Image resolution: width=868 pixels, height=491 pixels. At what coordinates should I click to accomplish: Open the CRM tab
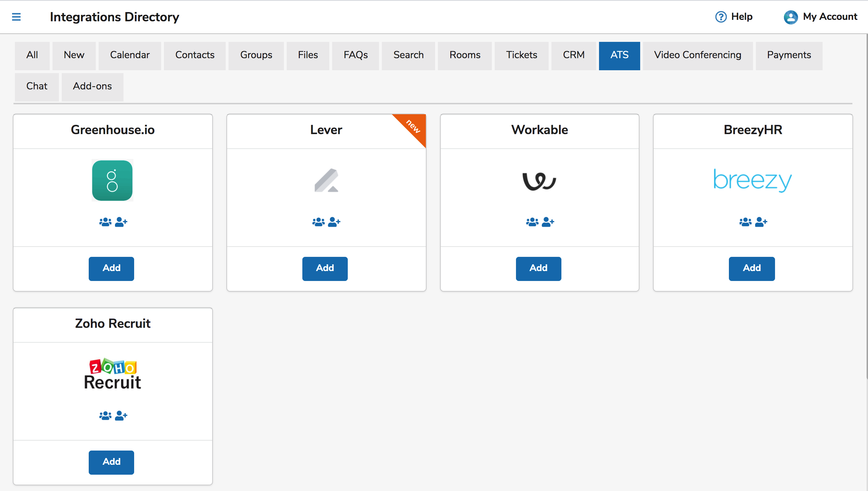[x=574, y=55]
